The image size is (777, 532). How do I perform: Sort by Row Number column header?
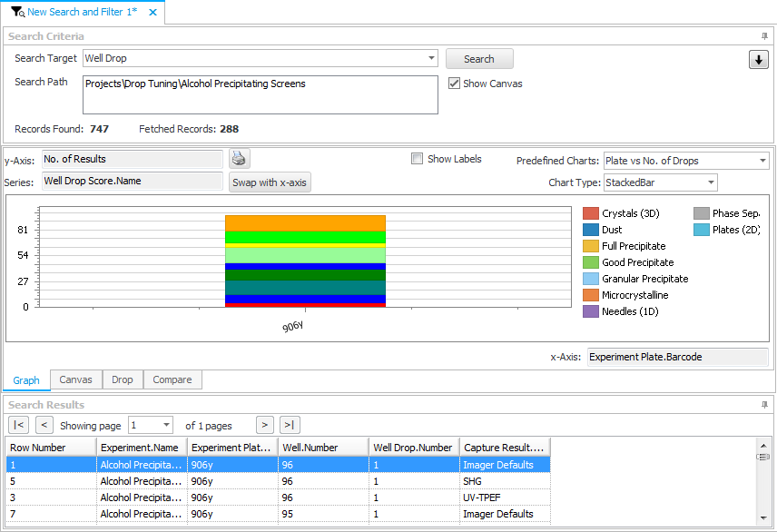click(x=51, y=448)
